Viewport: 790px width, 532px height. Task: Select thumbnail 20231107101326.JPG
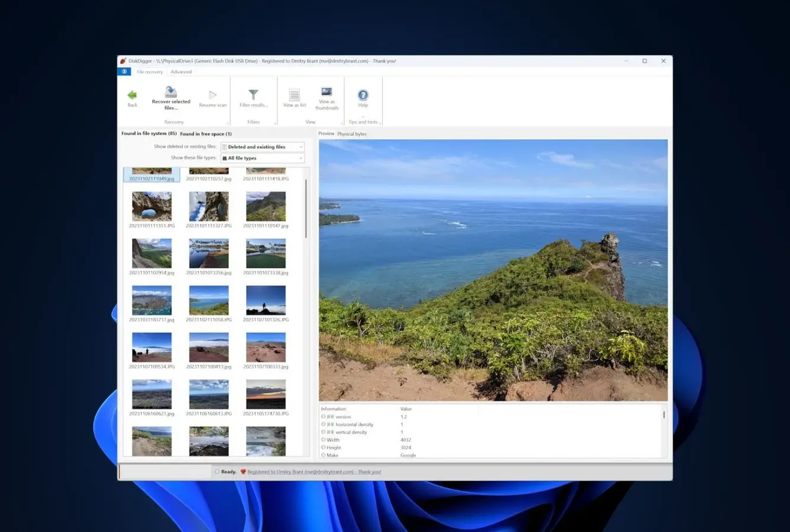(x=266, y=304)
